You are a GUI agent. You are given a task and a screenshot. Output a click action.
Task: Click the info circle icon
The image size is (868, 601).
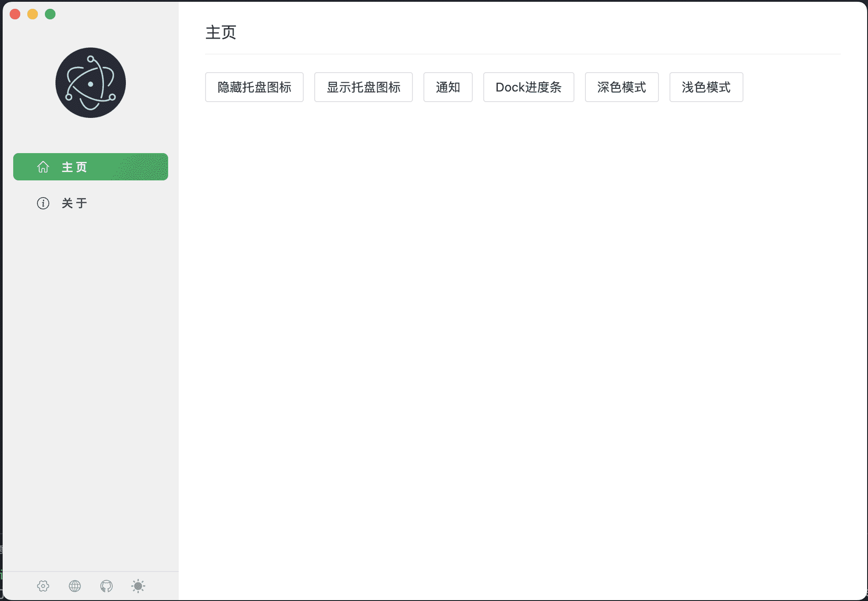(43, 203)
